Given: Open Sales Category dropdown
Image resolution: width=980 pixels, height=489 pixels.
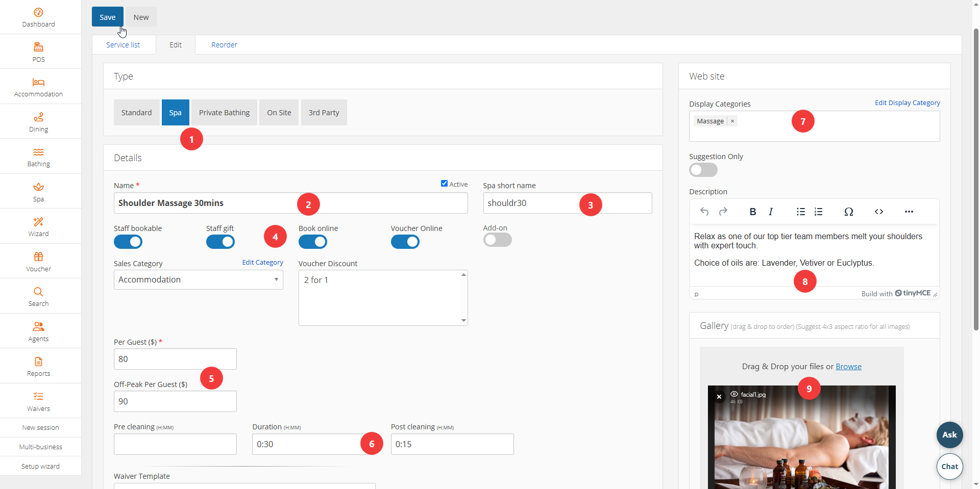Looking at the screenshot, I should click(x=199, y=279).
